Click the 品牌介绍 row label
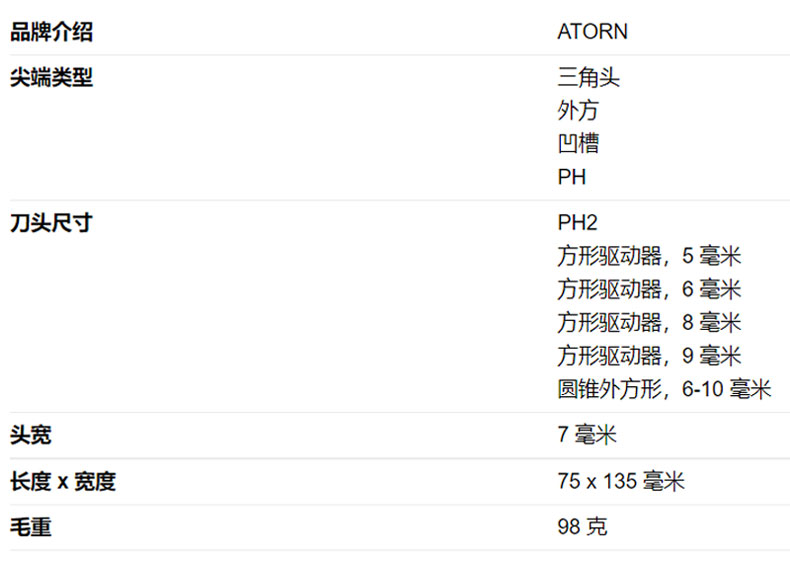Viewport: 790px width, 564px height. 51,32
